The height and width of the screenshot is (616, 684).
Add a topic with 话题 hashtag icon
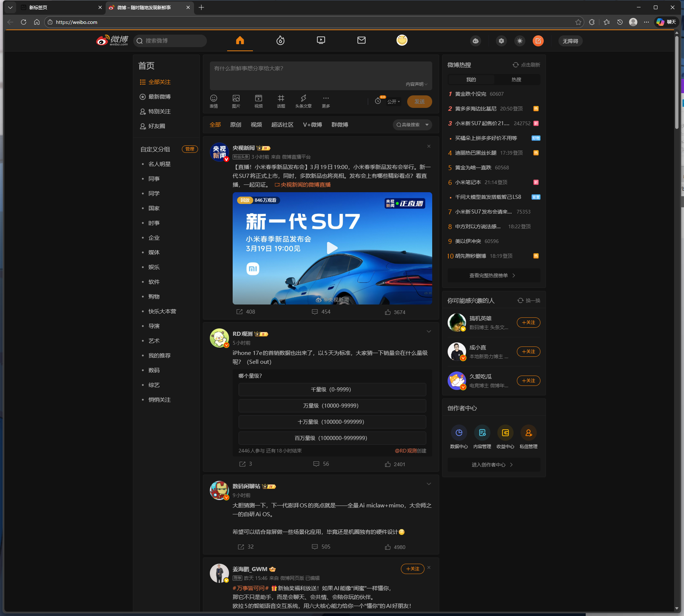[x=281, y=101]
